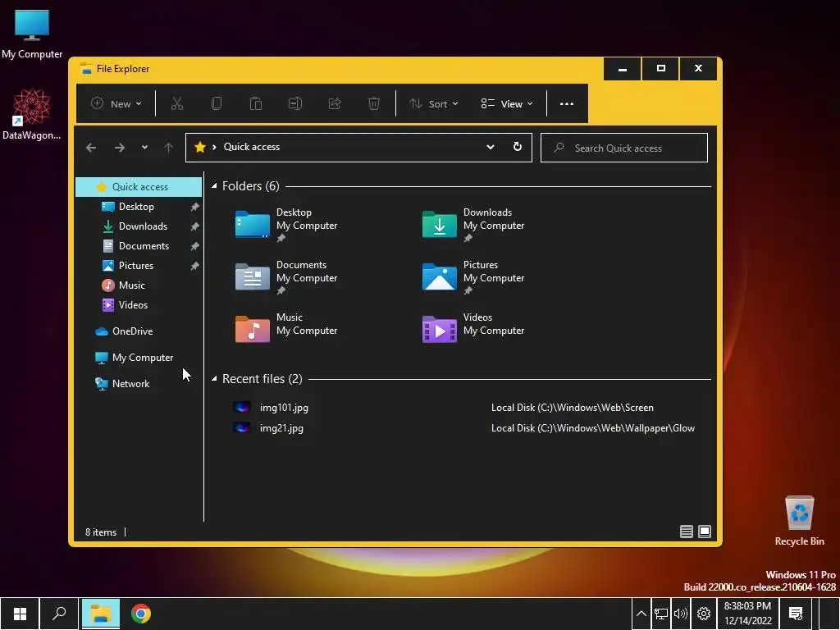Click the Rename icon in toolbar
Screen dimensions: 840x630
click(295, 103)
